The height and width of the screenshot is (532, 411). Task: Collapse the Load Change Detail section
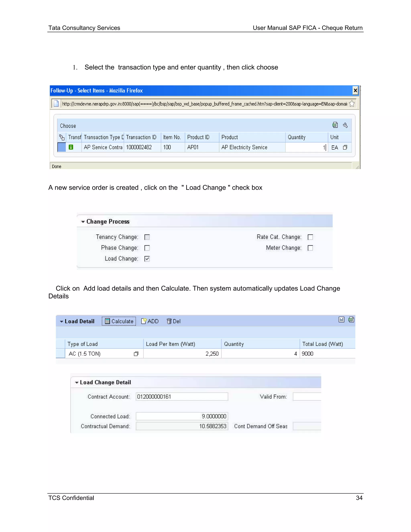tap(77, 383)
